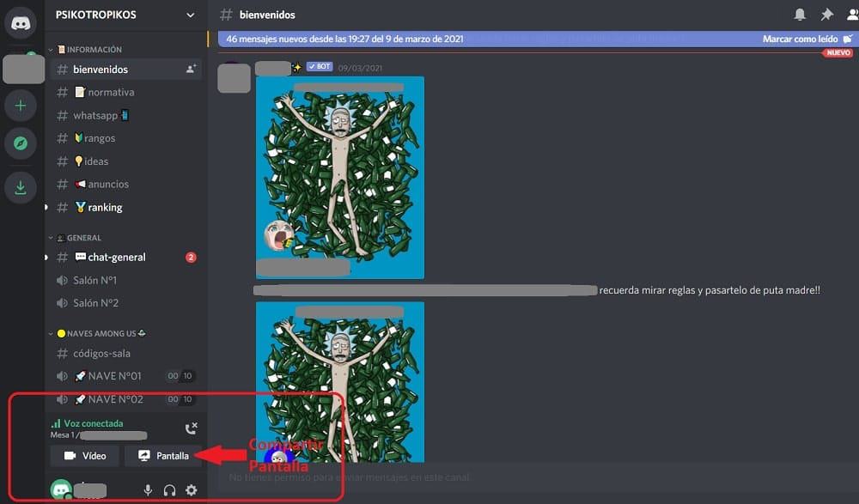Click Marcar como leído link

(807, 39)
